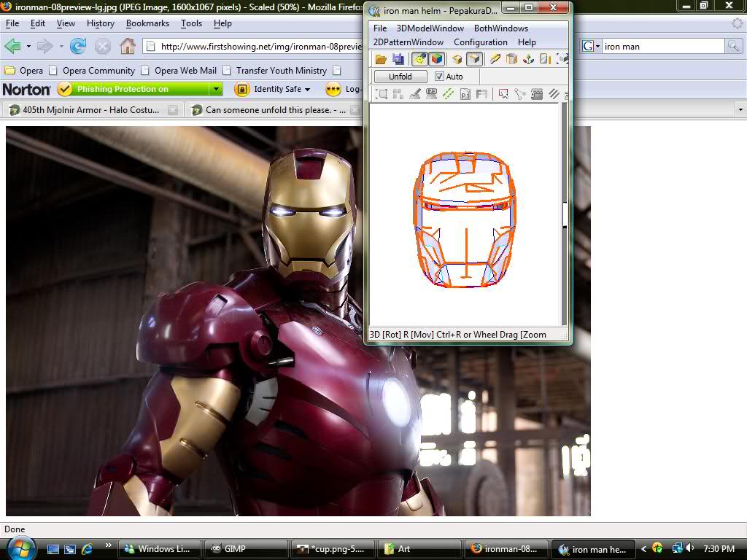The width and height of the screenshot is (747, 560).
Task: Toggle the colored cube texture icon
Action: (436, 59)
